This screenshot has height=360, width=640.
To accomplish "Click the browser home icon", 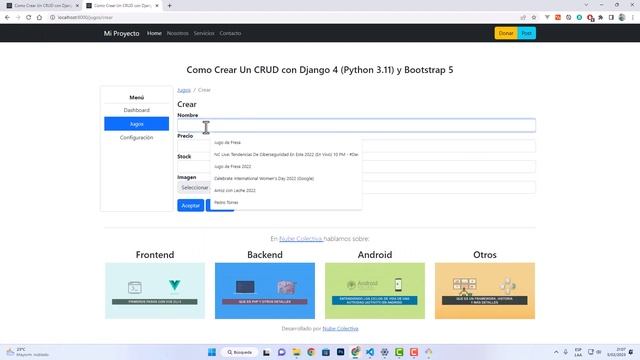I will coord(39,18).
